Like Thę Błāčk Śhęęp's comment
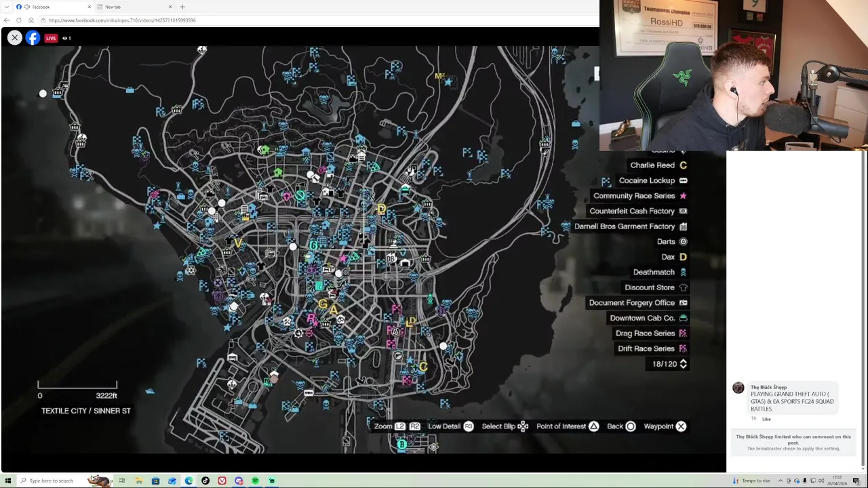 (x=766, y=419)
